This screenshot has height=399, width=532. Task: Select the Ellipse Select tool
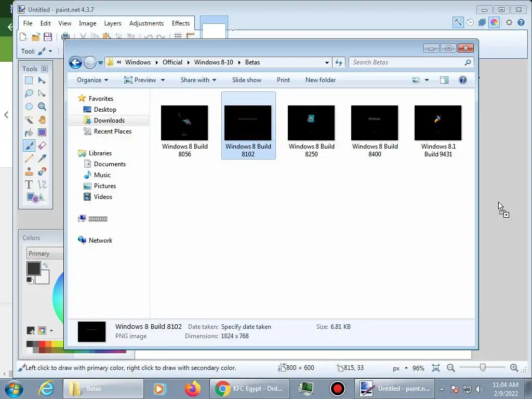[x=29, y=107]
